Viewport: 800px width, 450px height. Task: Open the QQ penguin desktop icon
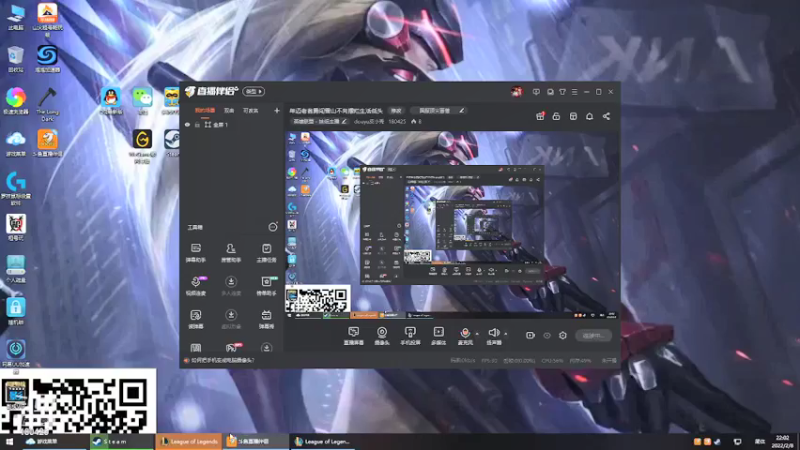click(110, 101)
